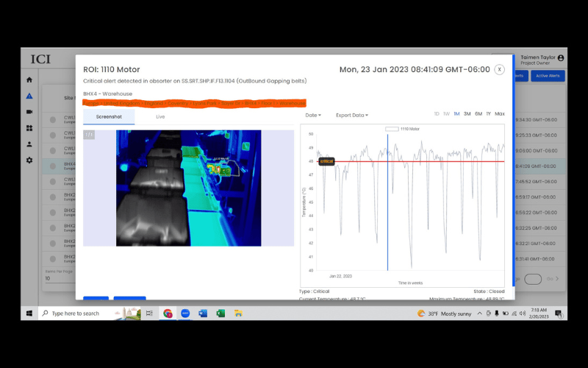588x368 pixels.
Task: Expand the Export Data dropdown
Action: coord(352,116)
